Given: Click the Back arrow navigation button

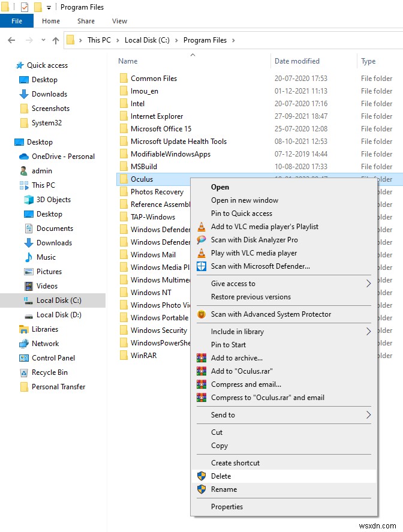Looking at the screenshot, I should tap(11, 40).
